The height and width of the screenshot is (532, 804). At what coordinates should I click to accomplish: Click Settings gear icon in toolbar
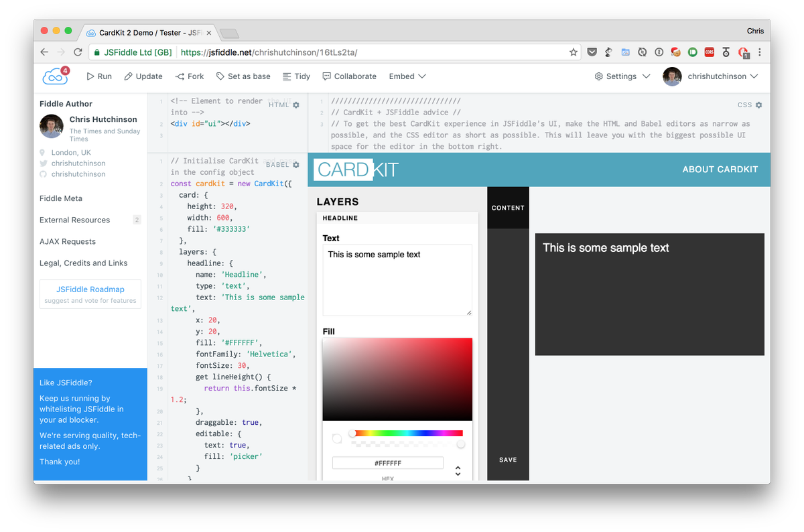pos(599,76)
